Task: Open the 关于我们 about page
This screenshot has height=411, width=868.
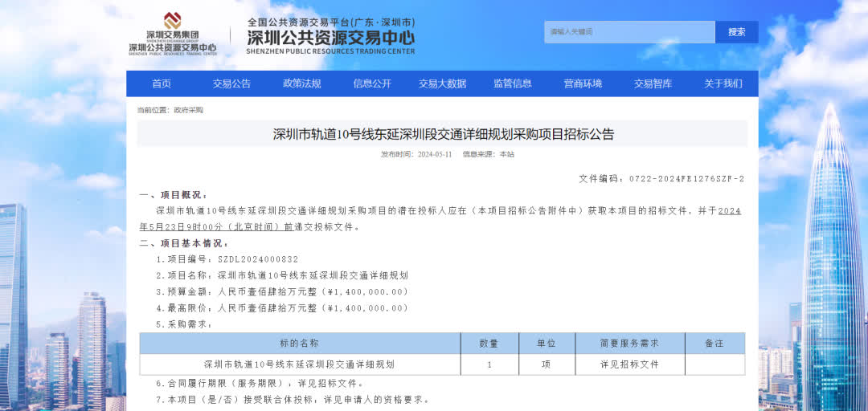Action: pos(723,83)
